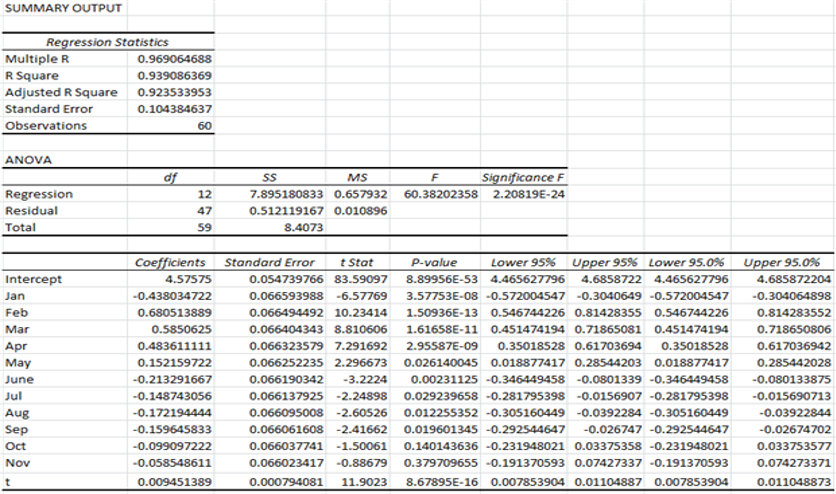Select the SUMMARY OUTPUT cell
The height and width of the screenshot is (494, 836).
[x=63, y=9]
